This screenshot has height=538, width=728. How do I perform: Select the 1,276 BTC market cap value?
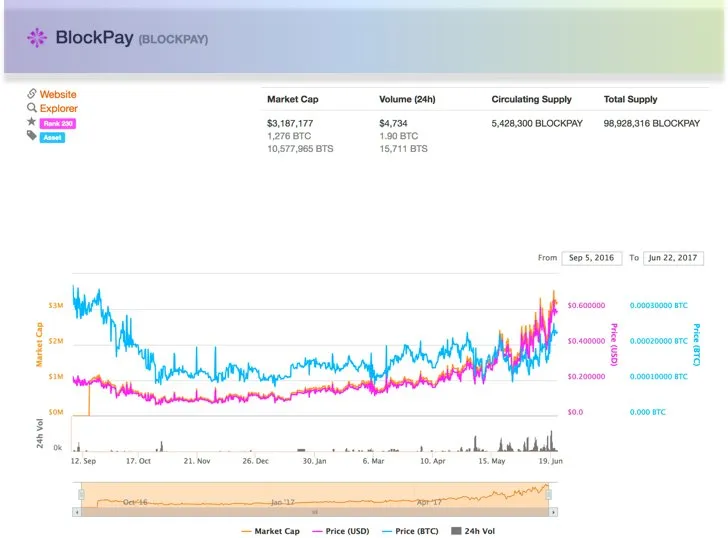pos(289,136)
